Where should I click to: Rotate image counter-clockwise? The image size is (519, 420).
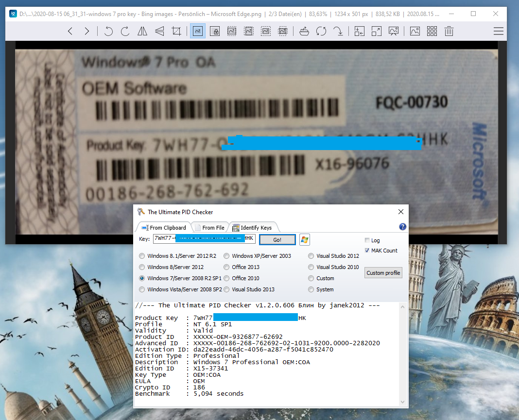tap(108, 32)
